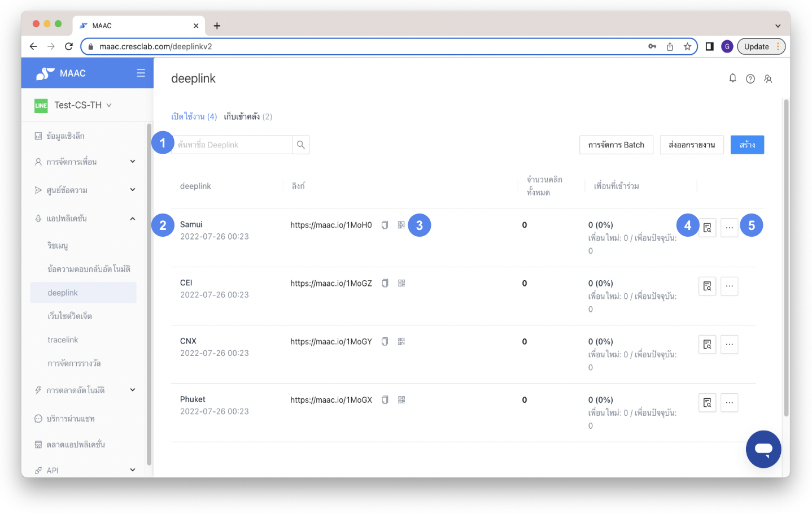Viewport: 812px width, 513px height.
Task: Open report icon for CNX deeplink
Action: [x=707, y=344]
